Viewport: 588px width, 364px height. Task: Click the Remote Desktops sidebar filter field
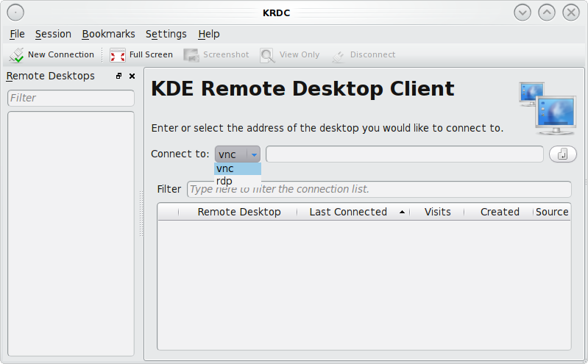click(x=71, y=98)
